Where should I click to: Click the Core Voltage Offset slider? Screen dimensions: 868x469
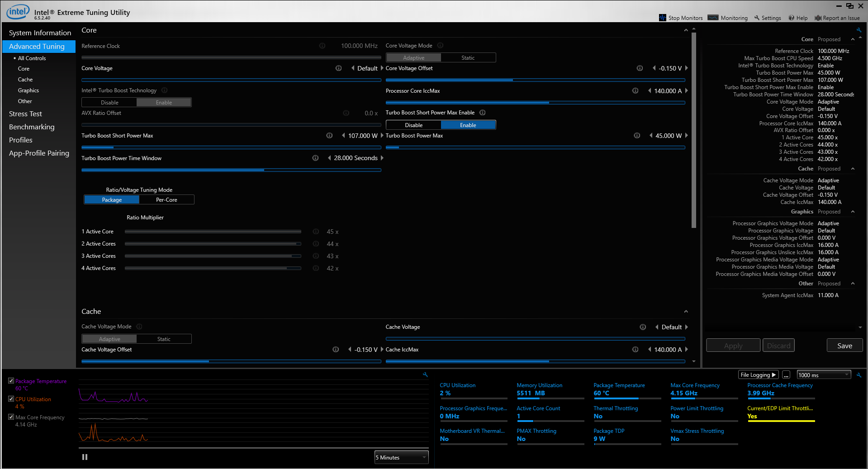pyautogui.click(x=535, y=80)
